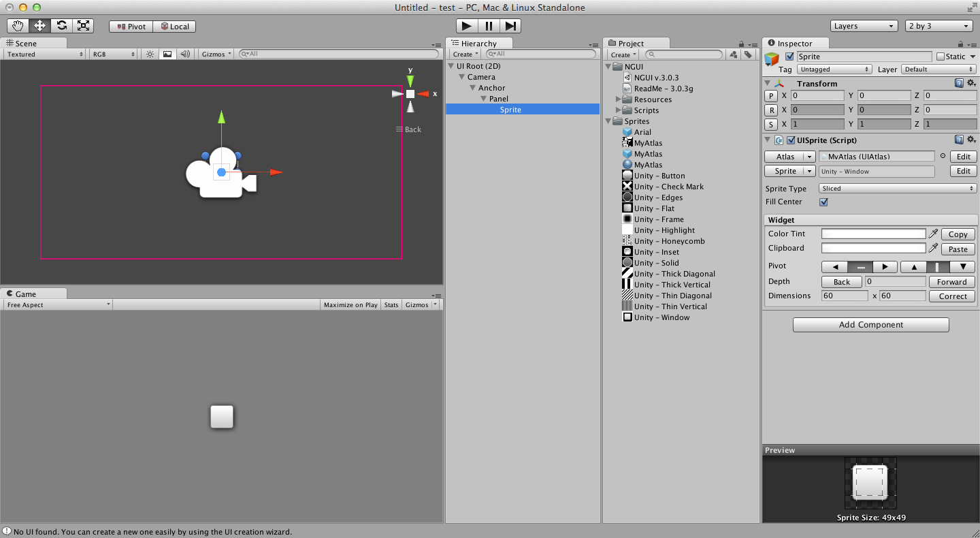This screenshot has height=538, width=980.
Task: Disable the UISprite script component checkbox
Action: tap(792, 140)
